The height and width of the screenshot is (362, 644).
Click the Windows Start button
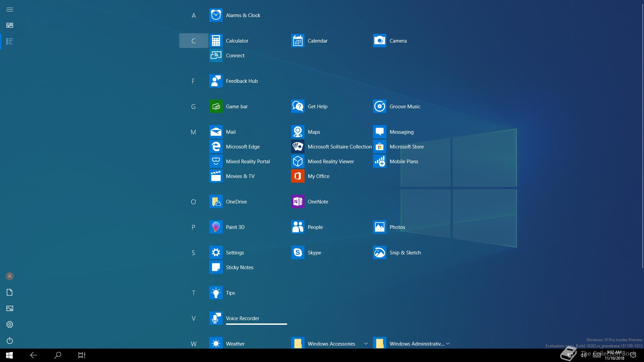[x=9, y=355]
